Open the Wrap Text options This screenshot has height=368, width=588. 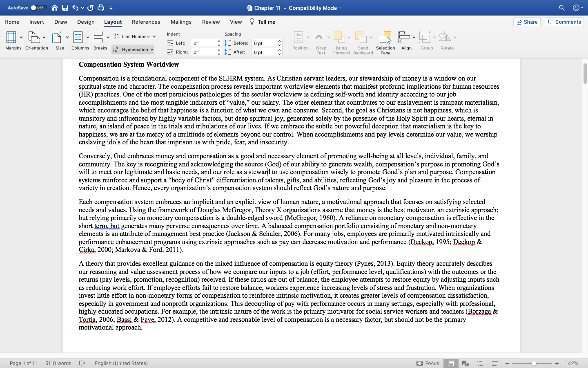click(x=321, y=43)
